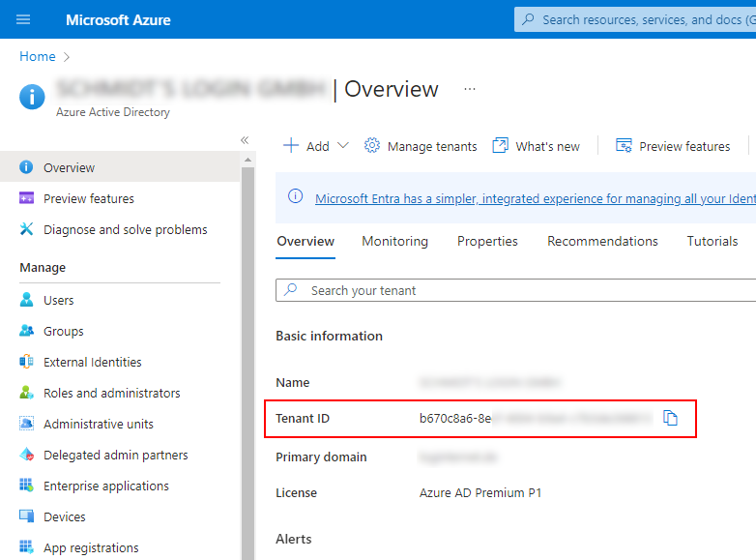Switch to the Overview tab
Image resolution: width=756 pixels, height=560 pixels.
[x=305, y=241]
